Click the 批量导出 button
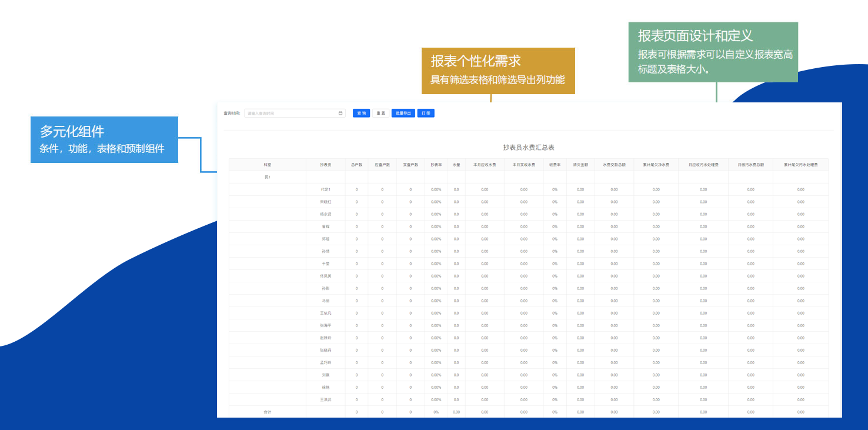Image resolution: width=868 pixels, height=430 pixels. click(403, 113)
